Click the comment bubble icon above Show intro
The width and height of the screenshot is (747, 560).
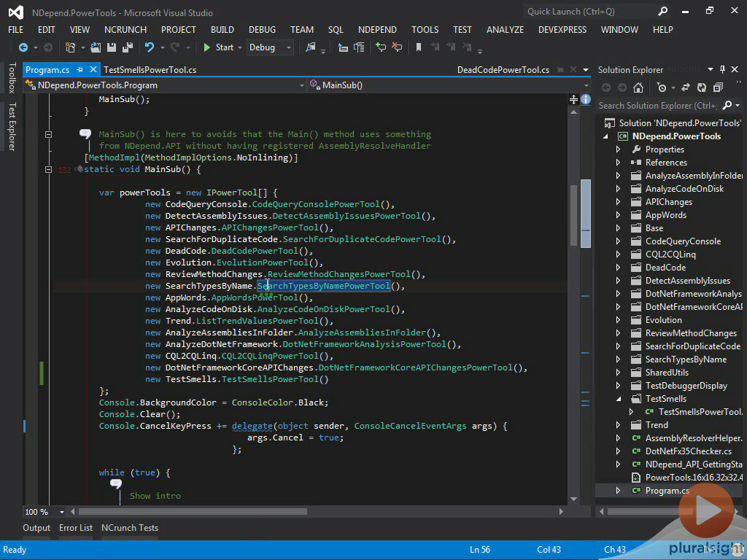(x=116, y=484)
